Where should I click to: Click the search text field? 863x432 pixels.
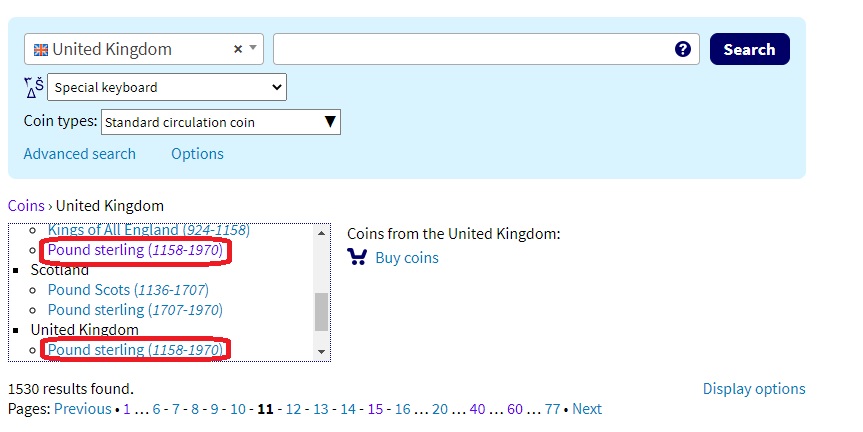pyautogui.click(x=487, y=49)
